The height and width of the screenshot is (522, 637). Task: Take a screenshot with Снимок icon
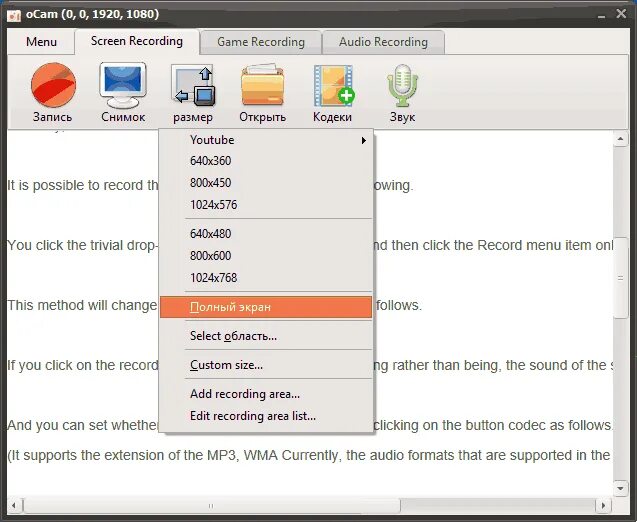pyautogui.click(x=123, y=85)
